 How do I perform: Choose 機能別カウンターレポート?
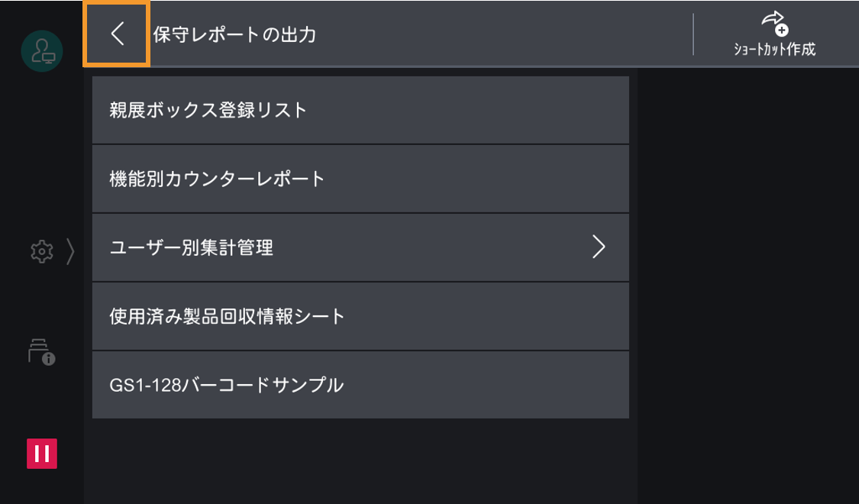pos(360,179)
